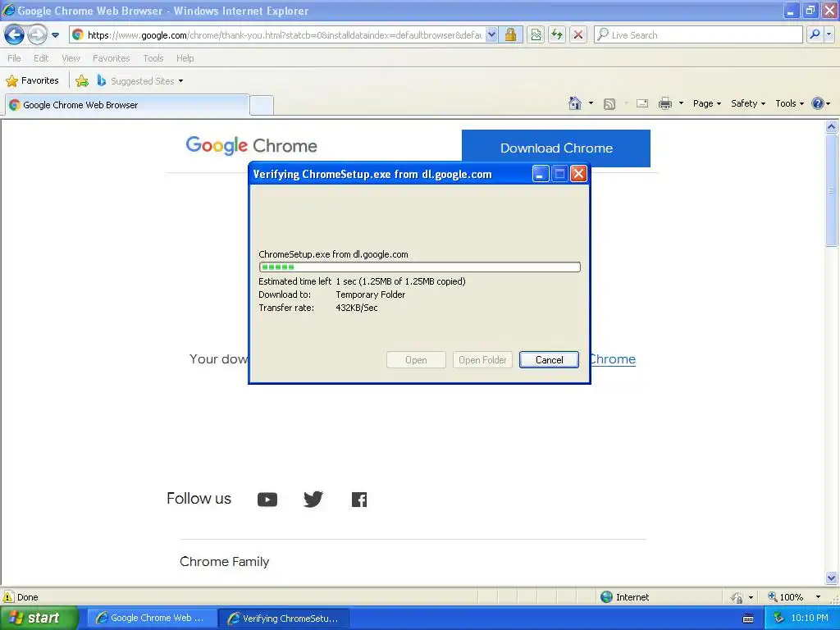Toggle the Compatibility View icon
The height and width of the screenshot is (630, 840).
[535, 35]
